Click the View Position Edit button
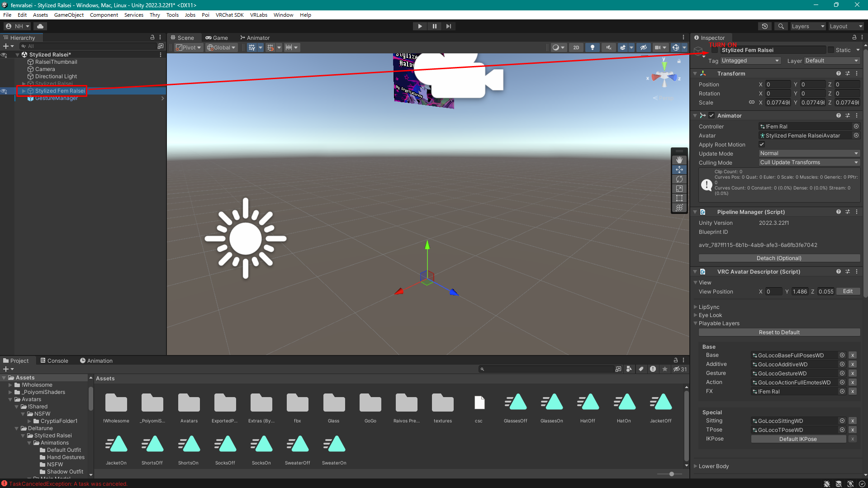Screen dimensions: 868x488 pyautogui.click(x=848, y=292)
